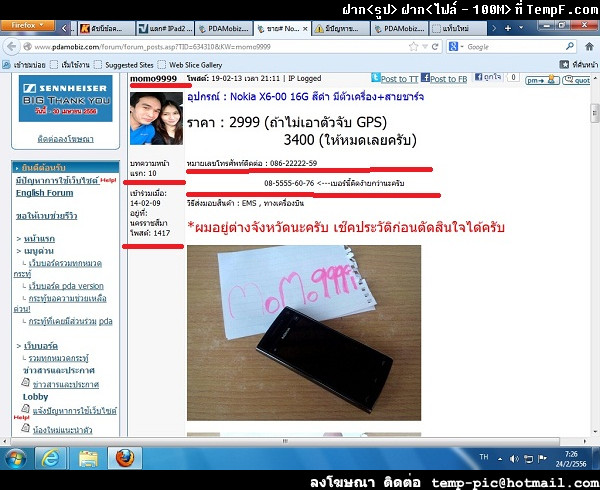Open the Action Center flag tray icon
Viewport: 600px width, 490px height.
click(x=543, y=459)
